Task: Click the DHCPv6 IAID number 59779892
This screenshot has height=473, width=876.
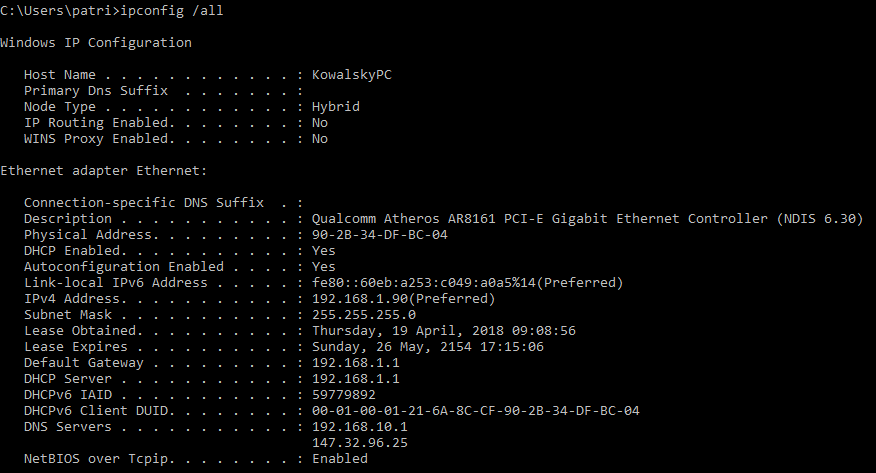Action: coord(344,395)
